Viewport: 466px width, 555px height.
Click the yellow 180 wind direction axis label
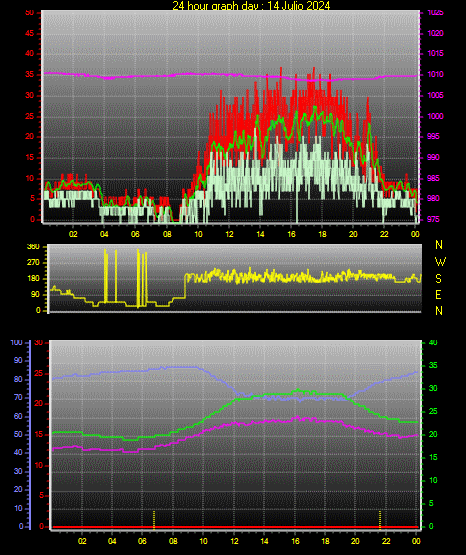tap(33, 279)
